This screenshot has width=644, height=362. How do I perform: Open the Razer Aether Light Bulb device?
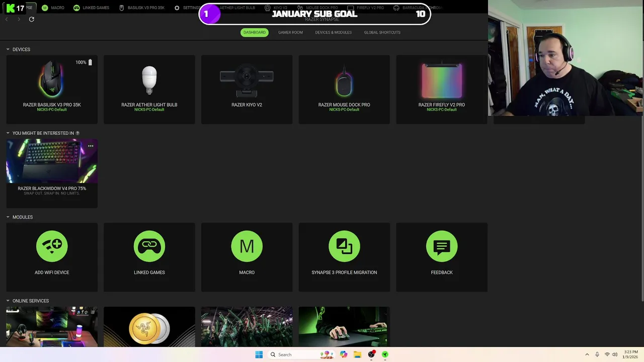149,89
